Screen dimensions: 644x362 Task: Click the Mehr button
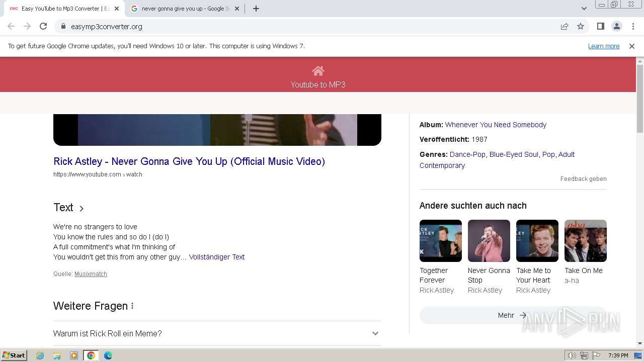tap(513, 315)
